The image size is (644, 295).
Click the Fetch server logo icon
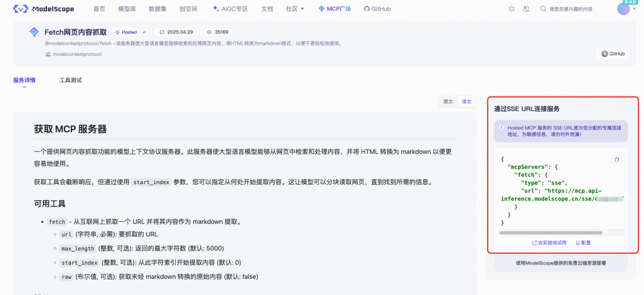tap(33, 32)
